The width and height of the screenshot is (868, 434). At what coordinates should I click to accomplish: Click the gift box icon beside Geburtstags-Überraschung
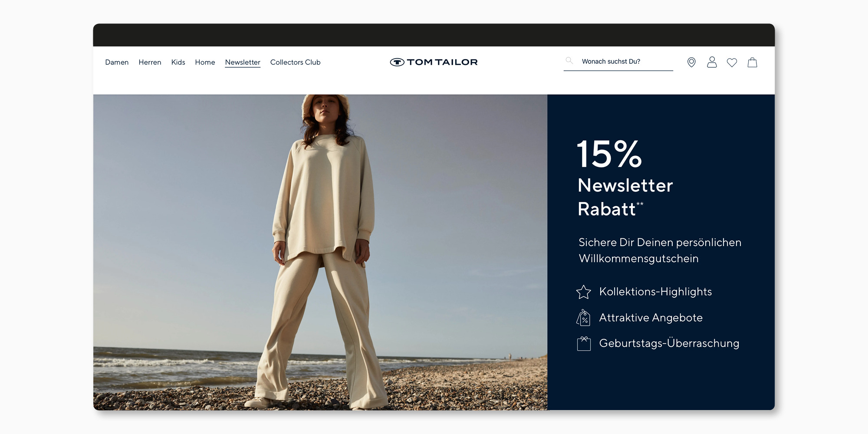pos(584,343)
